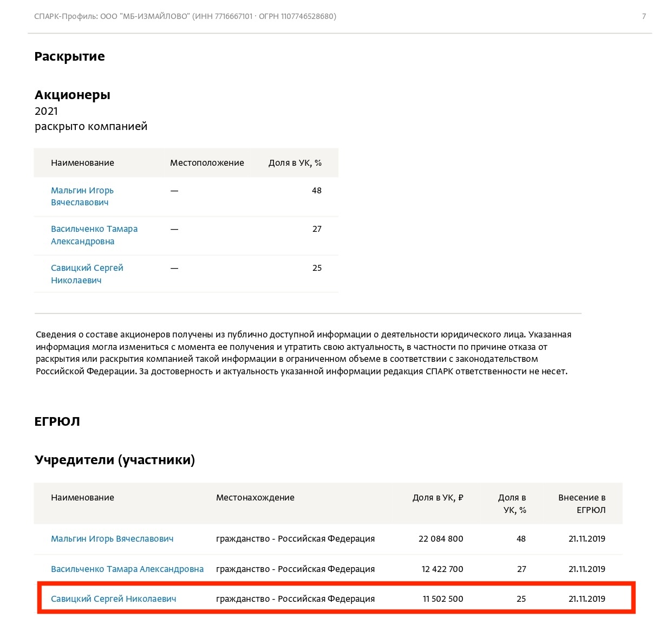
Task: Click the Внесение в ЕГРЮЛ column header
Action: point(582,503)
